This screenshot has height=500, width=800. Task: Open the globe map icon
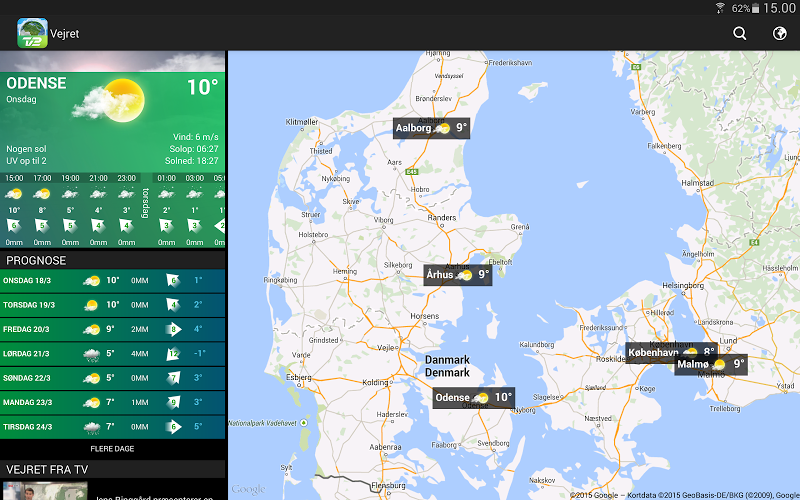pyautogui.click(x=780, y=33)
